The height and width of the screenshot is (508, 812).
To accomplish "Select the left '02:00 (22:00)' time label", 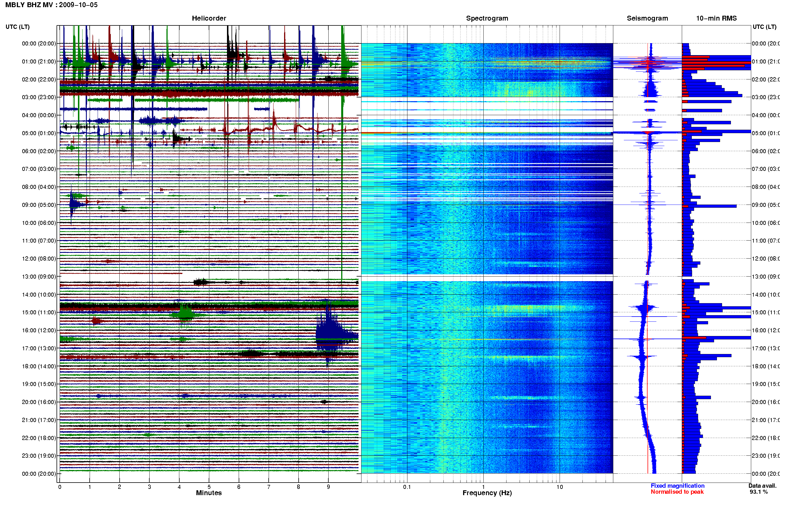I will pos(39,79).
